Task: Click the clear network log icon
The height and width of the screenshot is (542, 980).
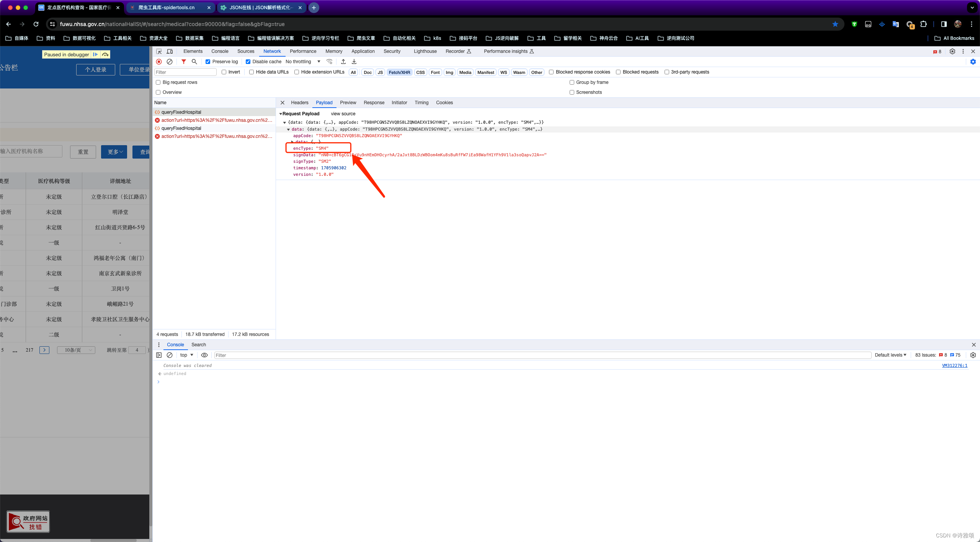Action: click(x=170, y=61)
